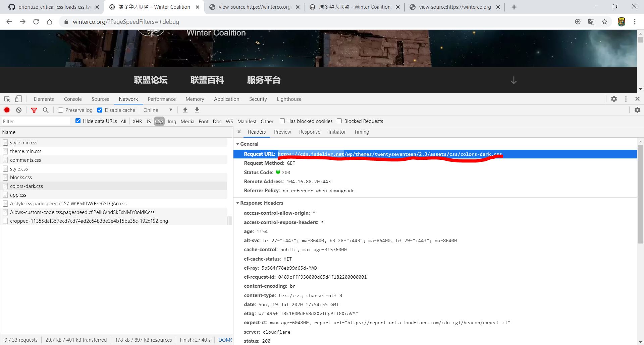This screenshot has width=644, height=345.
Task: Toggle the JS resource type filter
Action: coord(149,121)
